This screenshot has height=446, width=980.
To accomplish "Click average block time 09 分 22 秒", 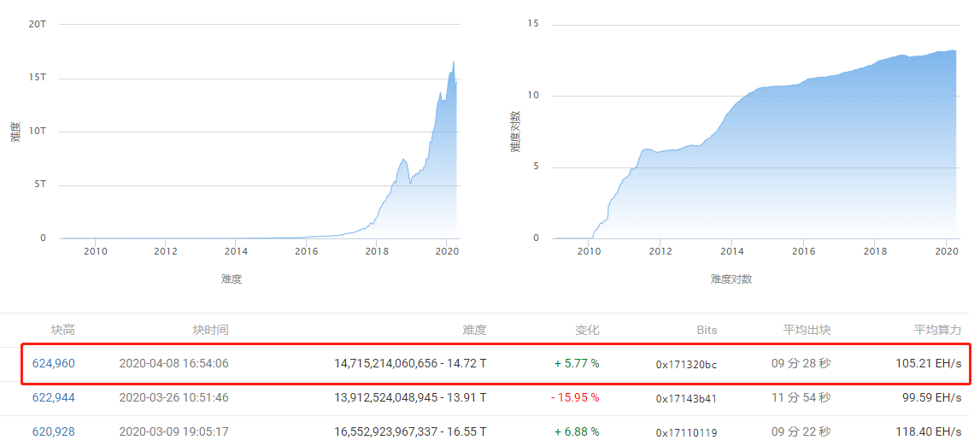I will pos(801,431).
